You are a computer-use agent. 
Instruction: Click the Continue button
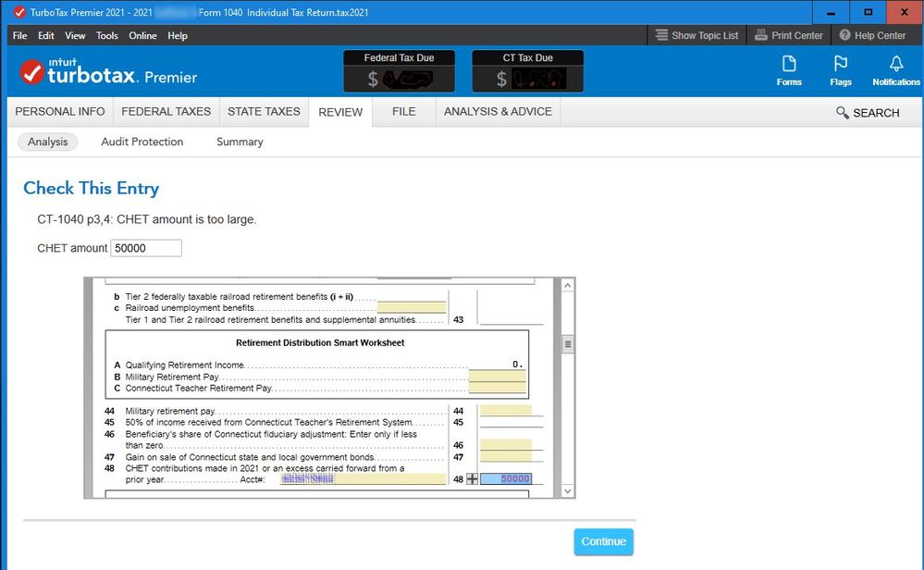603,541
